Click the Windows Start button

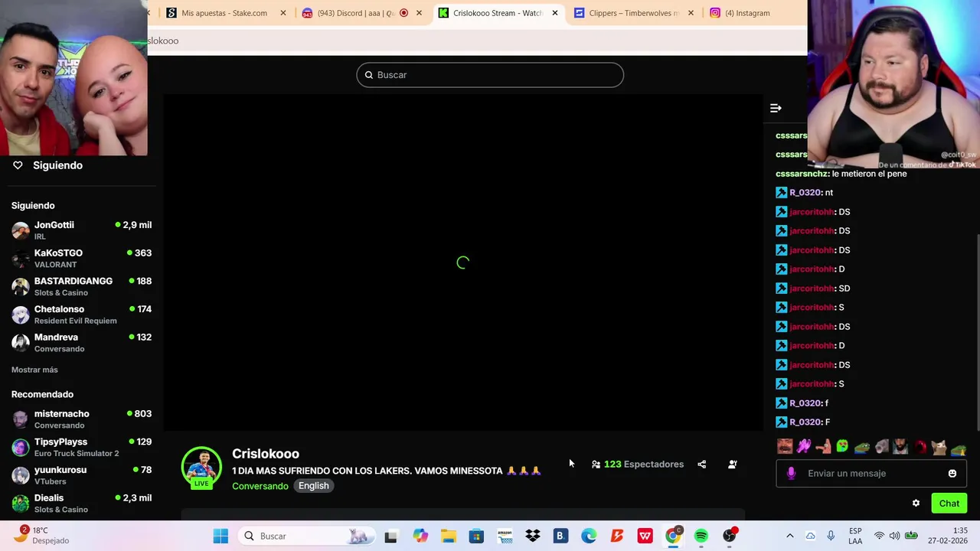[x=220, y=536]
